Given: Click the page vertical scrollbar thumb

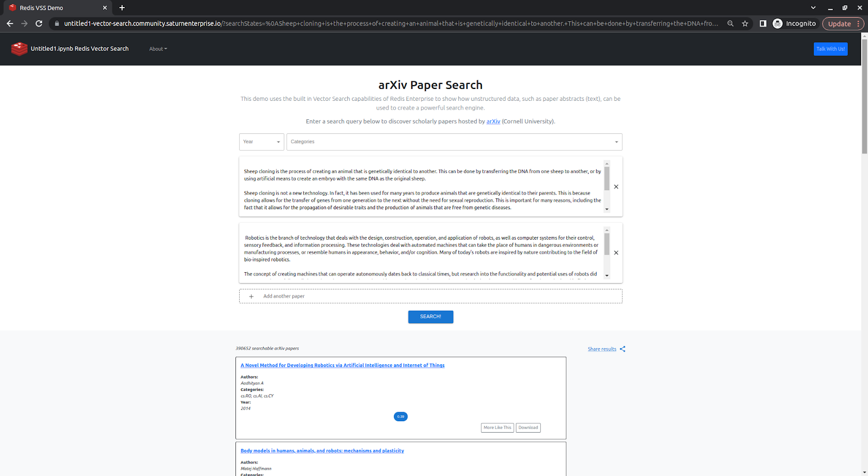Looking at the screenshot, I should (x=864, y=95).
